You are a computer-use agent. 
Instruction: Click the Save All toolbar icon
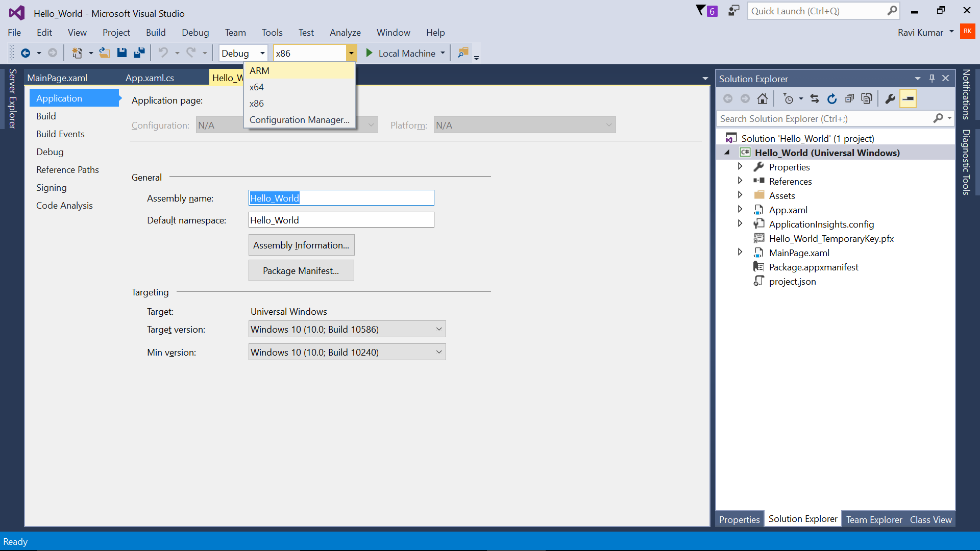(x=139, y=53)
